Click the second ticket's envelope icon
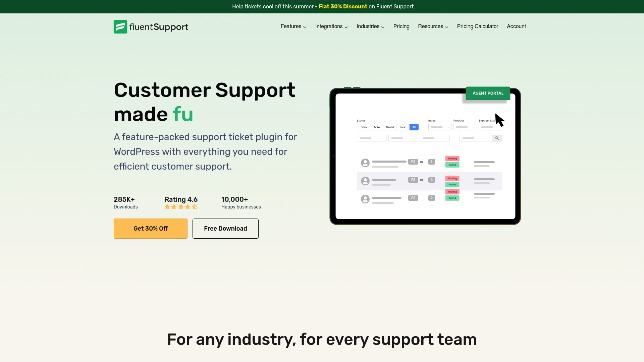The image size is (644, 362). [x=422, y=180]
